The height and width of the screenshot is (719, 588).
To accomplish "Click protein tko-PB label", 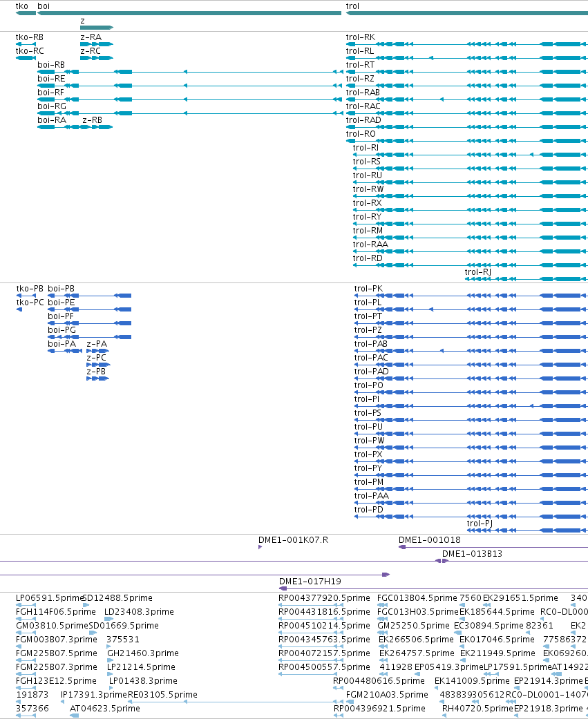I will (30, 289).
